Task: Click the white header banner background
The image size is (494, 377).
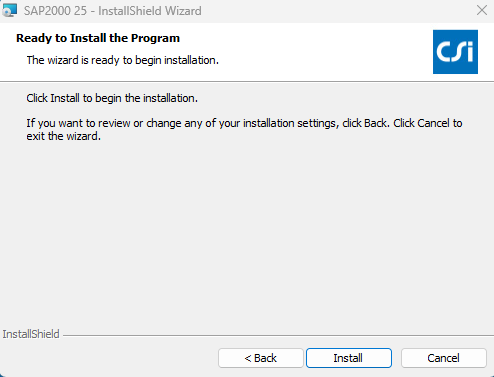Action: pos(300,50)
